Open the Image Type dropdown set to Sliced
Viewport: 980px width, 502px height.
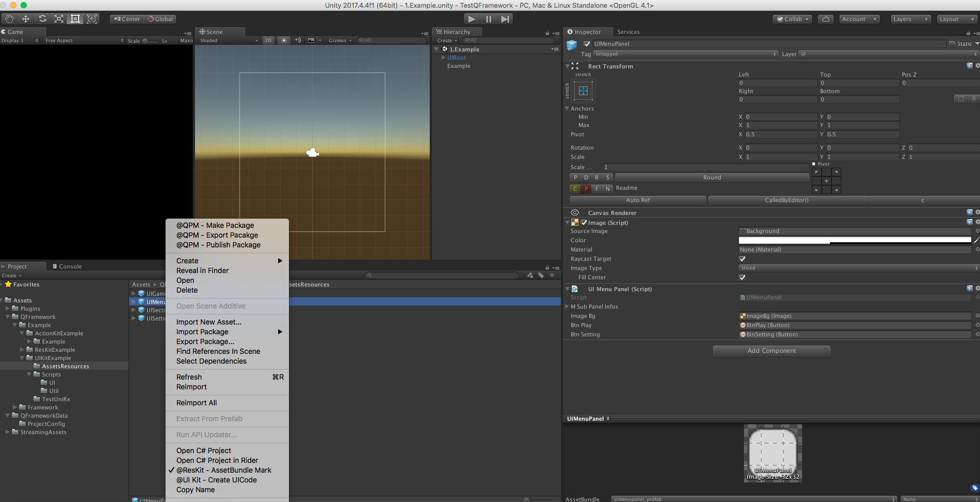click(x=858, y=267)
